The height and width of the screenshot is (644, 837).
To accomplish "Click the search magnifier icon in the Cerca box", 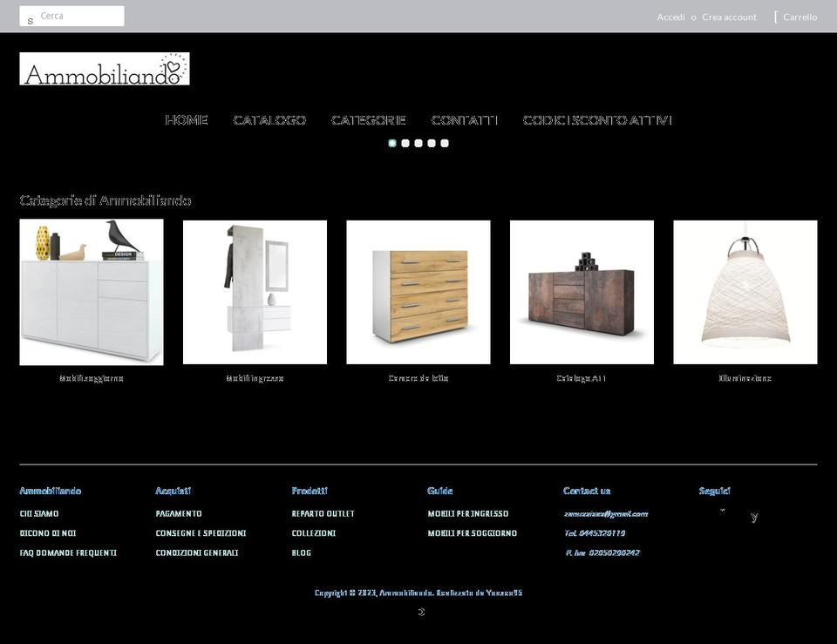I will 31,21.
